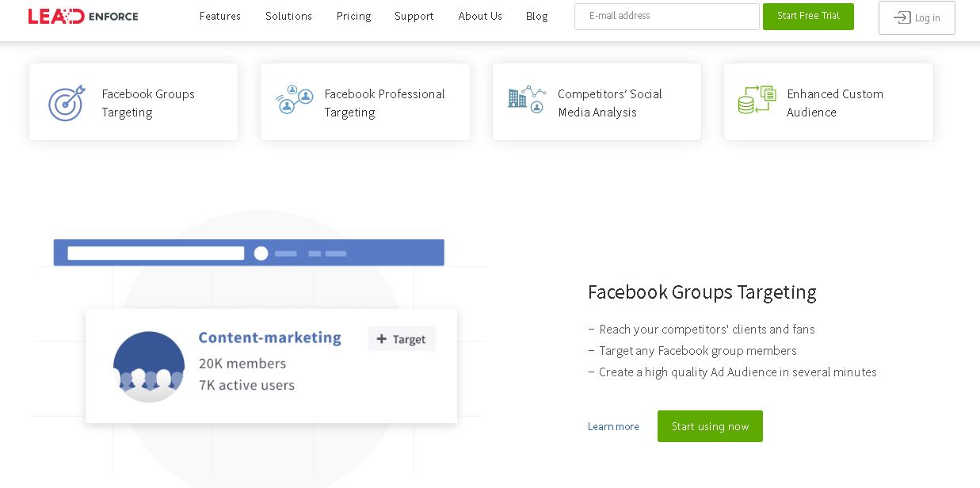
Task: Click the LeadEnforce logo
Action: (x=82, y=16)
